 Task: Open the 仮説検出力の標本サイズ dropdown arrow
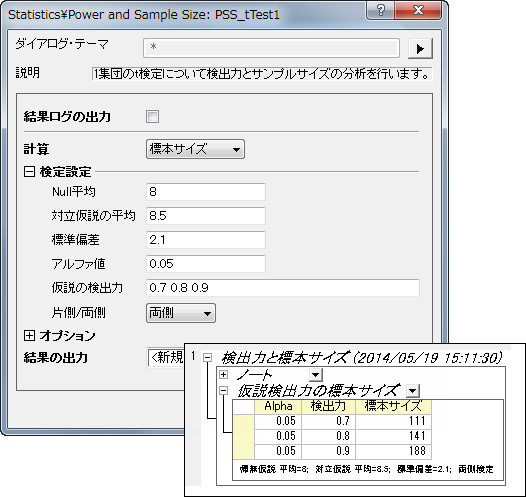coord(413,391)
